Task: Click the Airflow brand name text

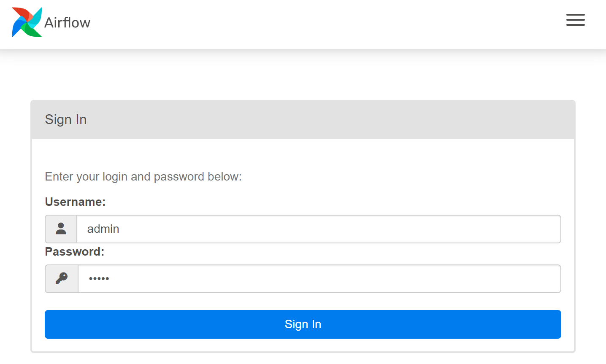Action: (x=68, y=22)
